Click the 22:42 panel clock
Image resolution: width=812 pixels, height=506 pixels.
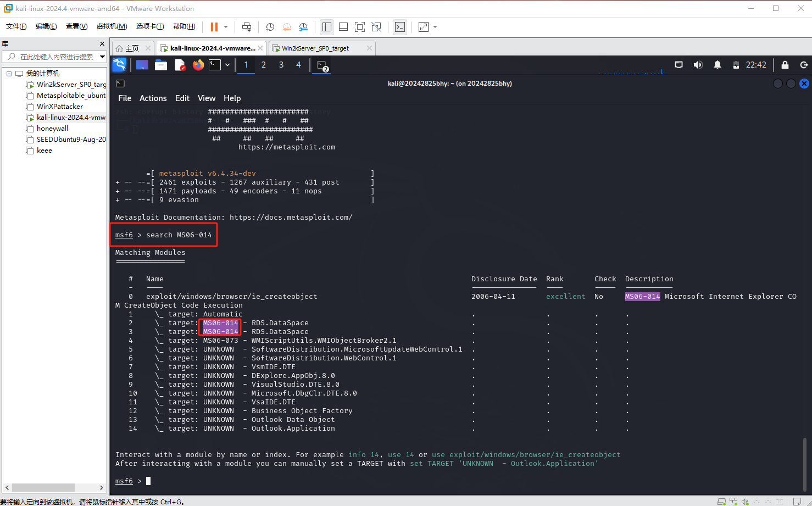tap(756, 65)
